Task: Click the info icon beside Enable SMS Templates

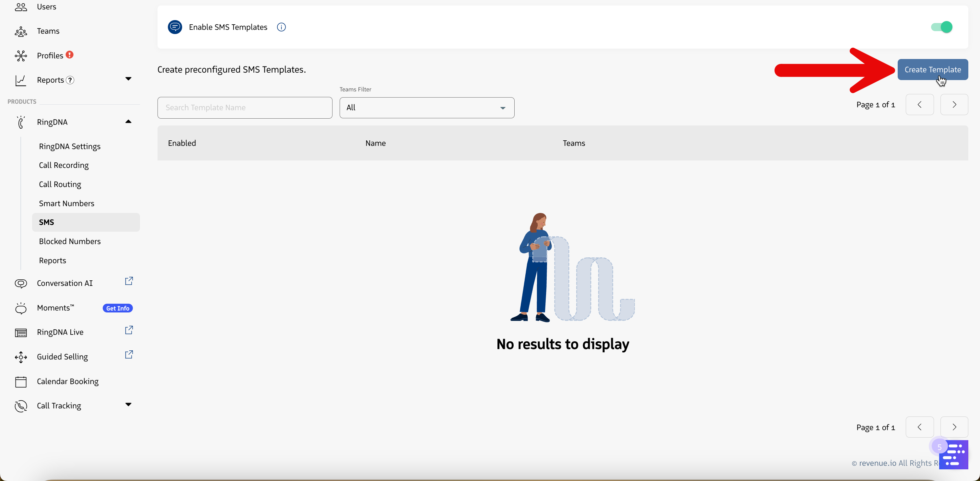Action: tap(281, 27)
